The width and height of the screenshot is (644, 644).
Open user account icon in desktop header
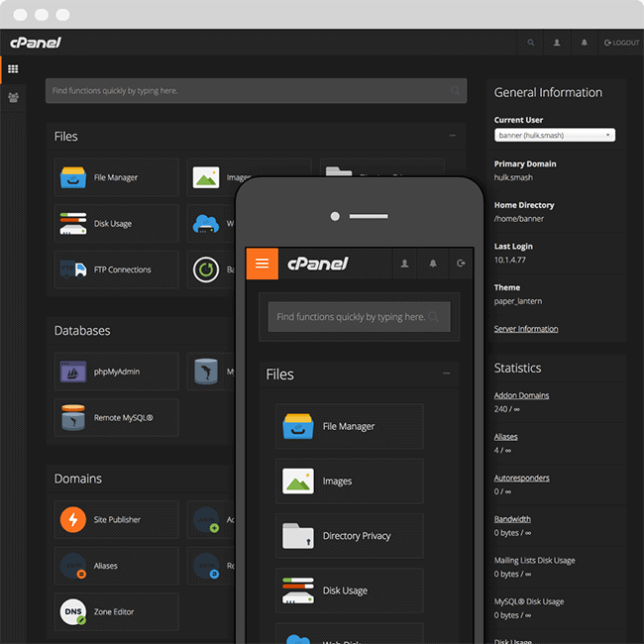pyautogui.click(x=557, y=43)
